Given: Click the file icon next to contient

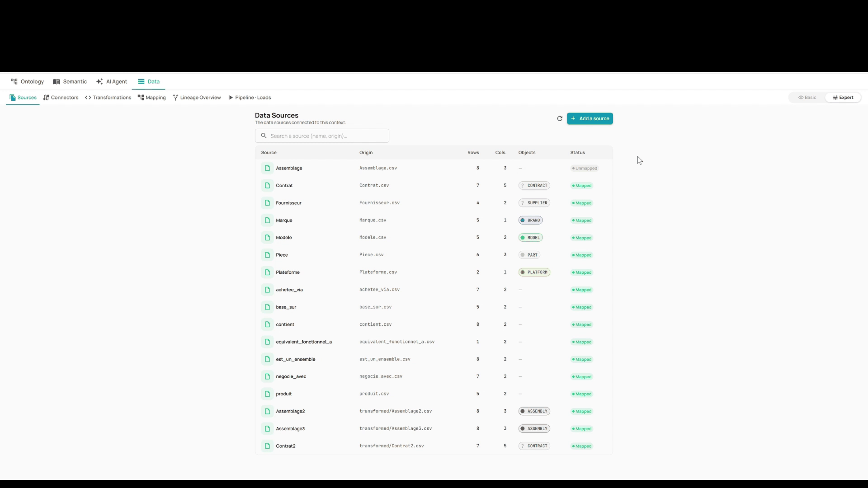Looking at the screenshot, I should (x=267, y=324).
